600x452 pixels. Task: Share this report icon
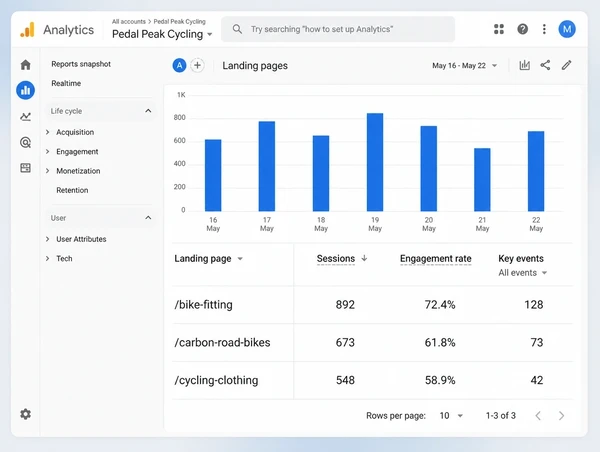click(x=545, y=65)
